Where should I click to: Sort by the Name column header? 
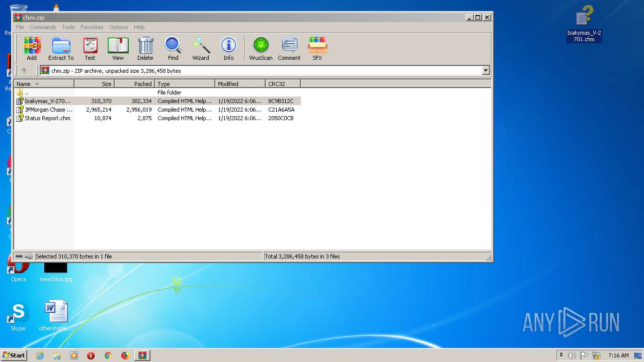click(44, 83)
